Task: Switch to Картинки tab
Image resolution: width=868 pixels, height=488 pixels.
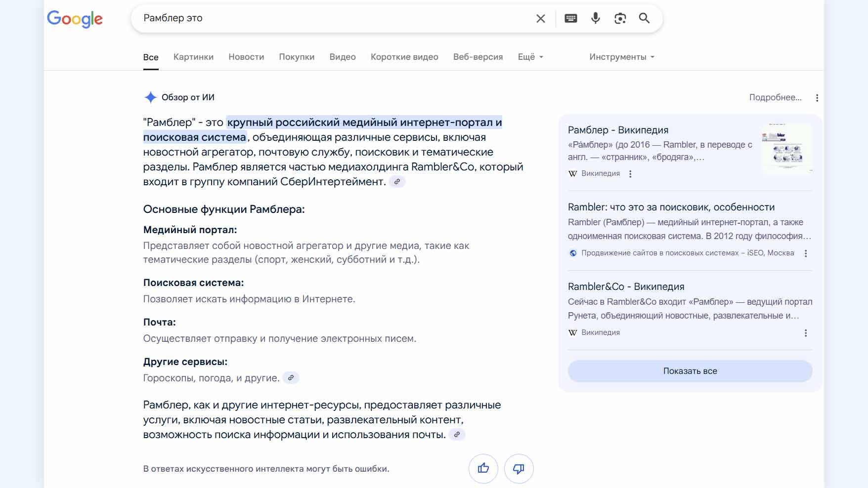Action: click(193, 57)
